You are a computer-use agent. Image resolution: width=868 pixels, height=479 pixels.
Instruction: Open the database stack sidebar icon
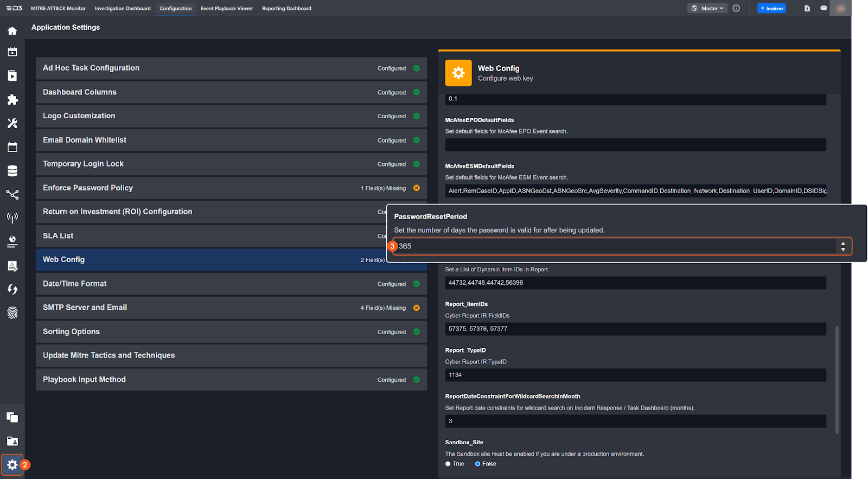point(12,171)
